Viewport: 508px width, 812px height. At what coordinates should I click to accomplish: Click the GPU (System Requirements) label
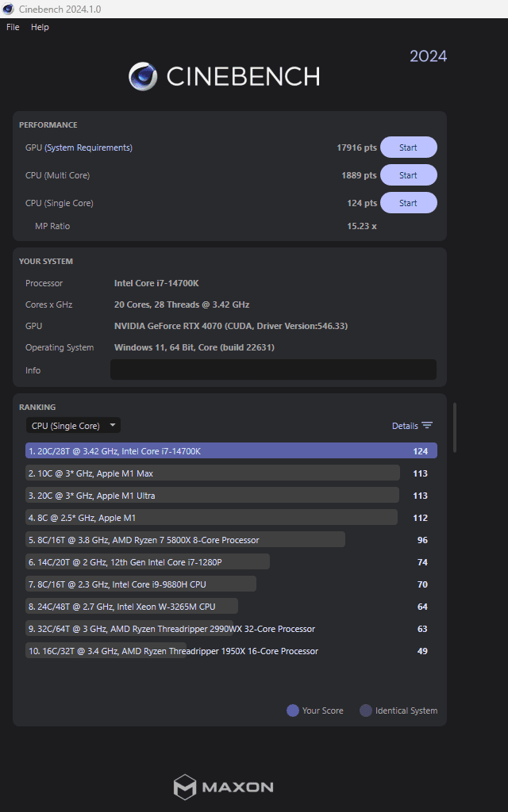(79, 147)
